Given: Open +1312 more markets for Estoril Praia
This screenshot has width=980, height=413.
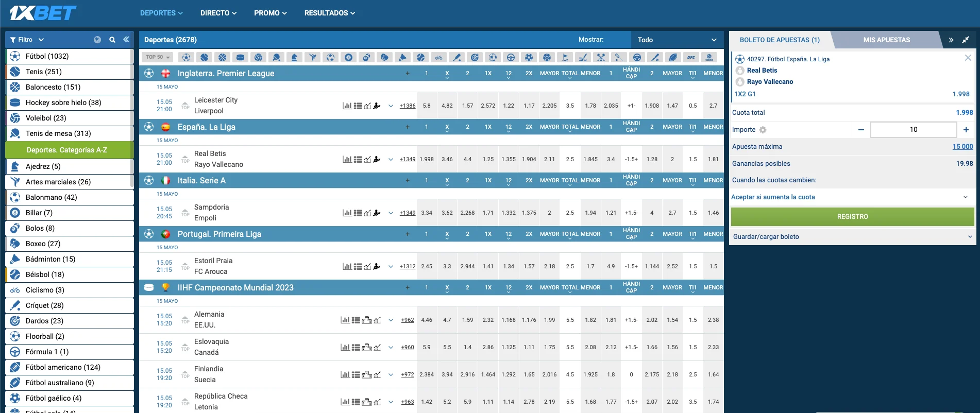Looking at the screenshot, I should 408,266.
